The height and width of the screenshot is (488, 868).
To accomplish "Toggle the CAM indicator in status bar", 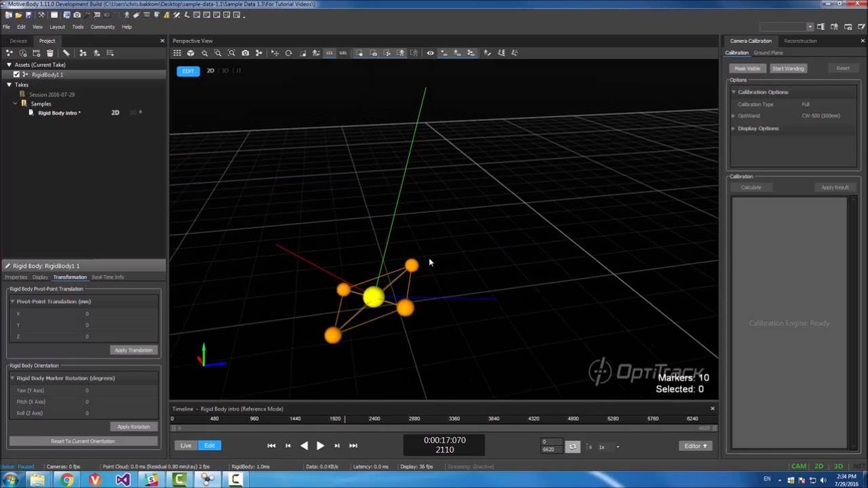I will (x=799, y=466).
